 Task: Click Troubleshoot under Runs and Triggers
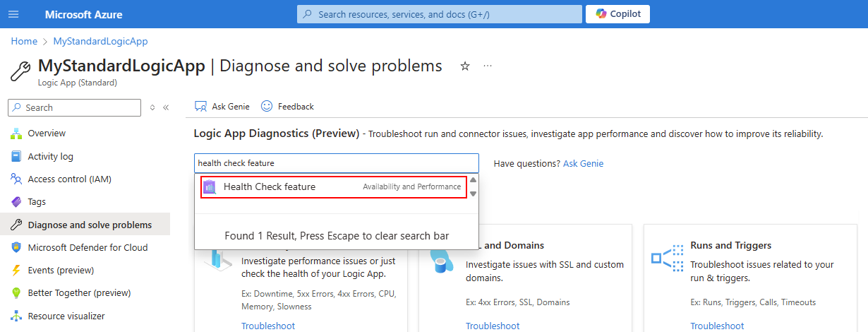click(717, 326)
